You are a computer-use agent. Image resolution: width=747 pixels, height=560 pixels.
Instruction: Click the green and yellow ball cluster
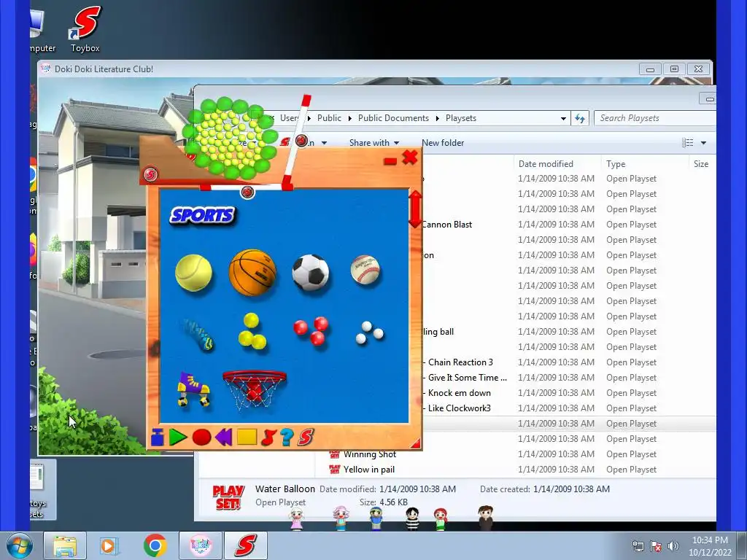[x=230, y=136]
